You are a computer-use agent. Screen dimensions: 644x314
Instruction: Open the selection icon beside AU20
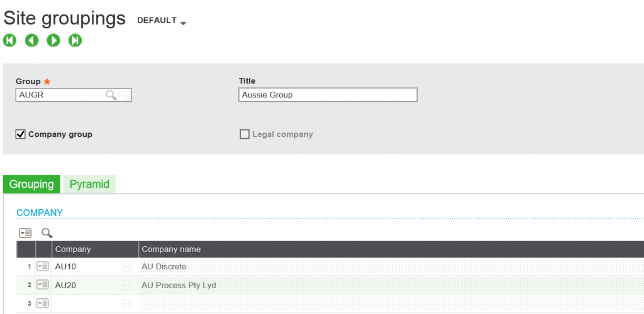(x=128, y=285)
